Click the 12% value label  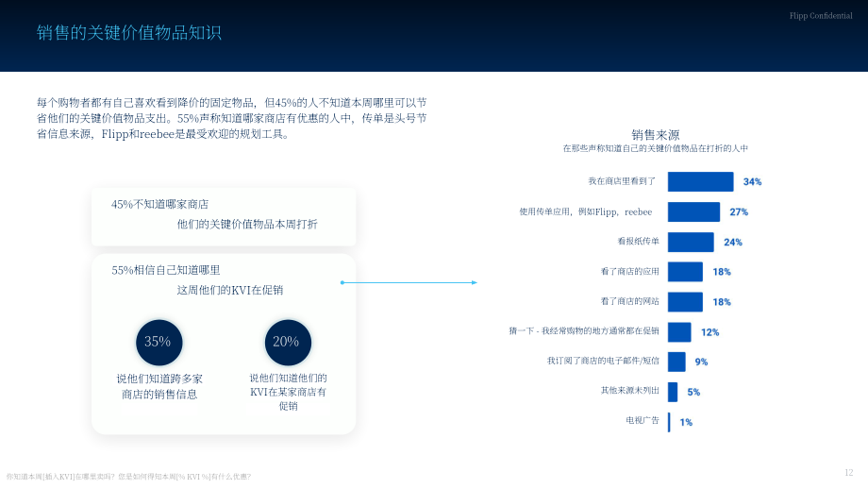pyautogui.click(x=710, y=332)
